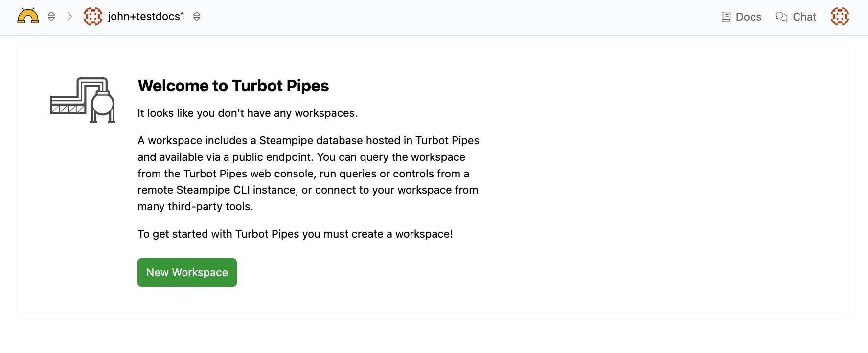Create a workspace with New Workspace button
This screenshot has height=353, width=868.
pyautogui.click(x=187, y=272)
